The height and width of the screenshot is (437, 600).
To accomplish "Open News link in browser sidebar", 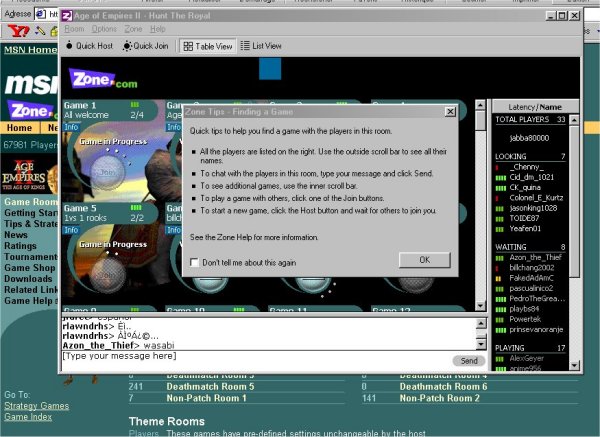I will [x=16, y=235].
